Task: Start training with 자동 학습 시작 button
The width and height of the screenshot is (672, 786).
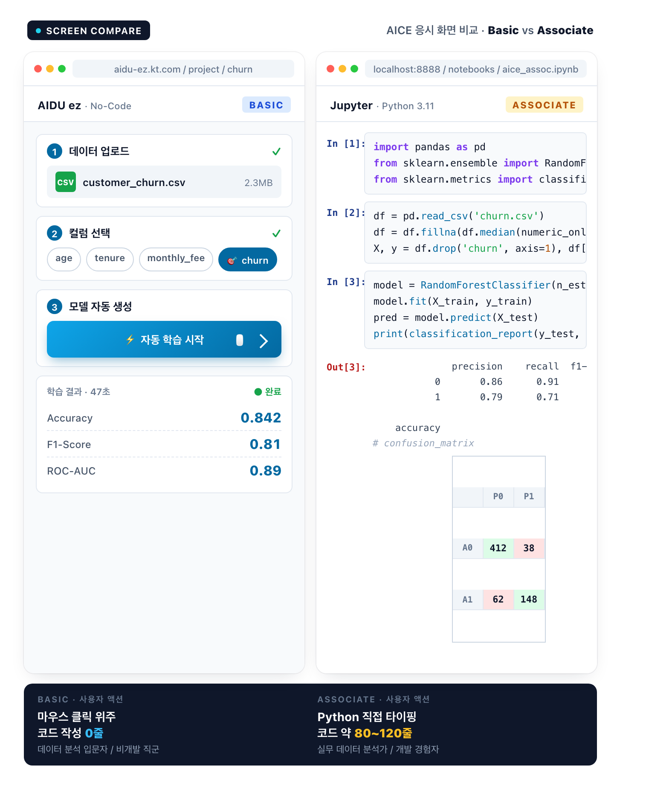Action: point(164,339)
